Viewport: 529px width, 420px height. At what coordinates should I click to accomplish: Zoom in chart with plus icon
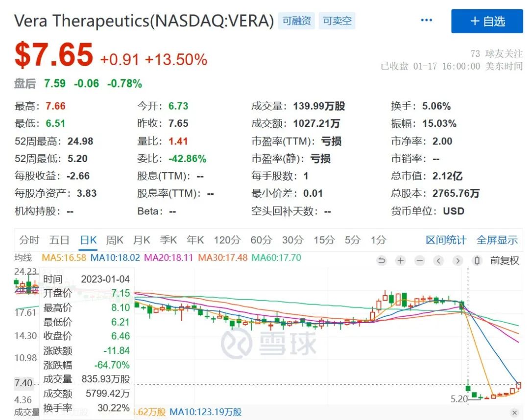[401, 260]
